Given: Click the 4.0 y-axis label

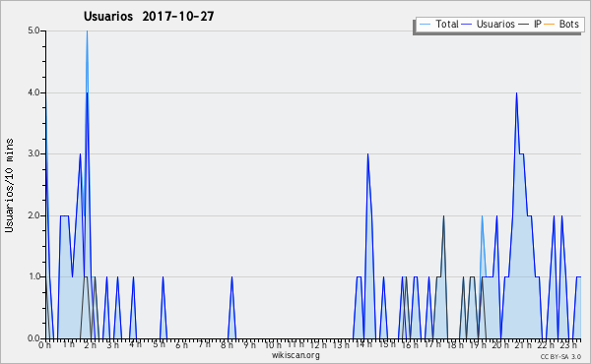Looking at the screenshot, I should pyautogui.click(x=33, y=92).
